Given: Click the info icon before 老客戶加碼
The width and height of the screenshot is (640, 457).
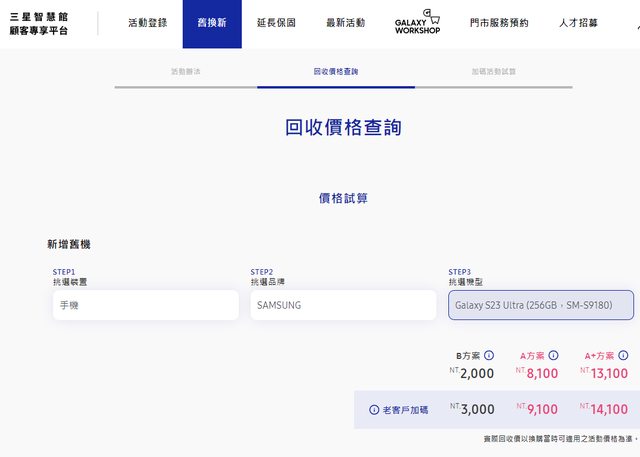Looking at the screenshot, I should (374, 410).
